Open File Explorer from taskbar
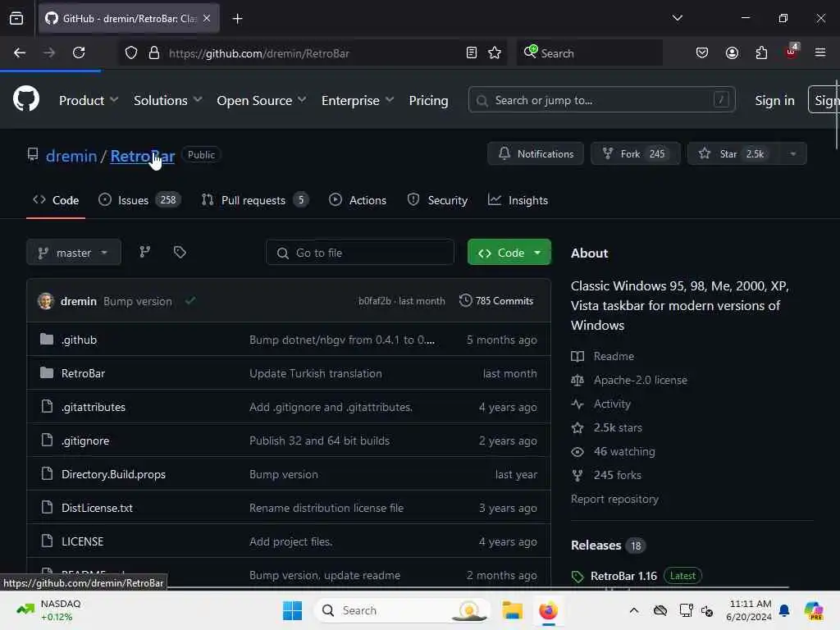The width and height of the screenshot is (840, 630). point(512,610)
